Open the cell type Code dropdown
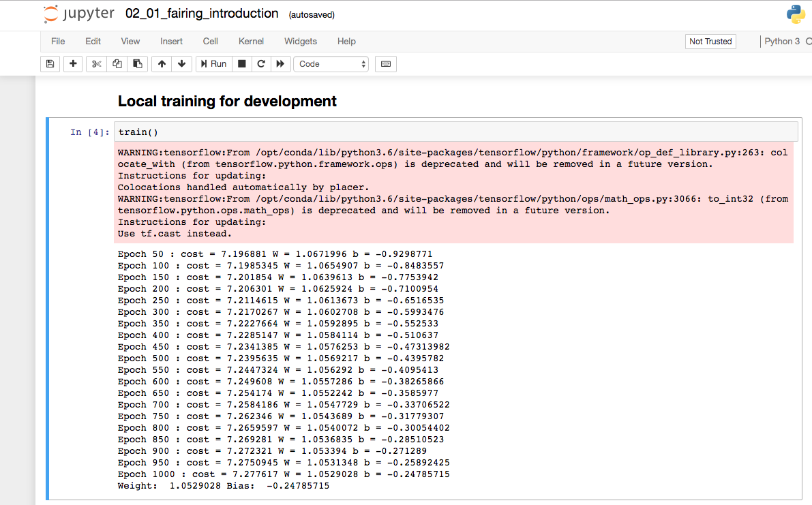Viewport: 812px width, 505px height. (x=331, y=64)
